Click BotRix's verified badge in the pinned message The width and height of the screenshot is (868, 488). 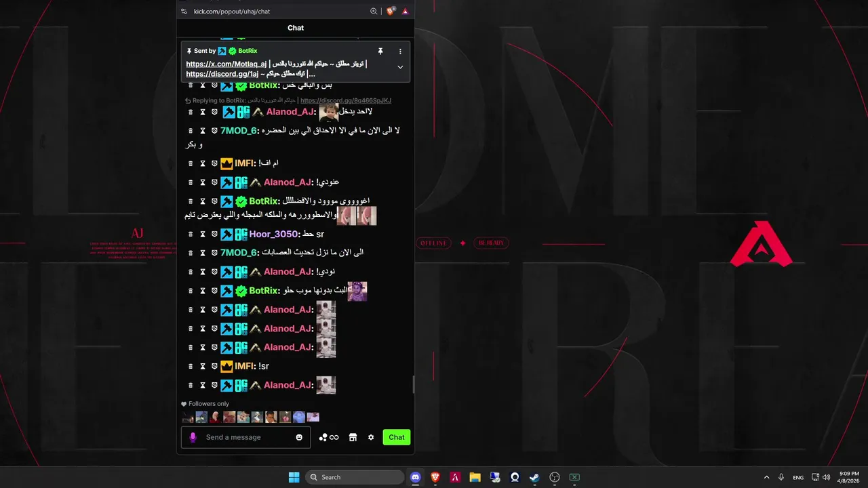[232, 51]
